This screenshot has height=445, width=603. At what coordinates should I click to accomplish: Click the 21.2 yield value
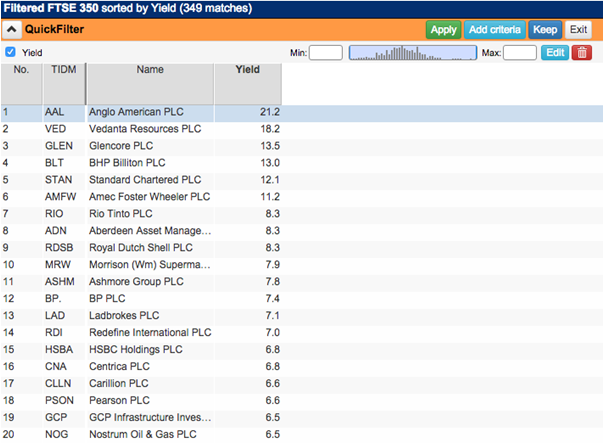(x=270, y=112)
